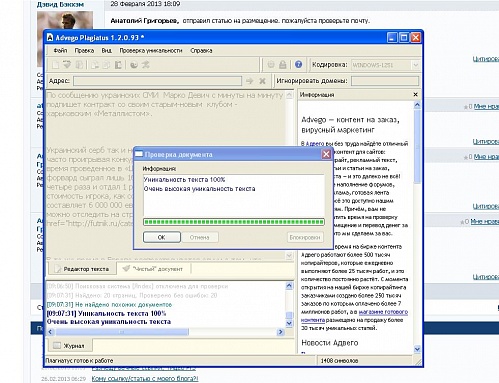The width and height of the screenshot is (499, 383).
Task: Click the go arrow next to Адрес field
Action: pyautogui.click(x=249, y=81)
